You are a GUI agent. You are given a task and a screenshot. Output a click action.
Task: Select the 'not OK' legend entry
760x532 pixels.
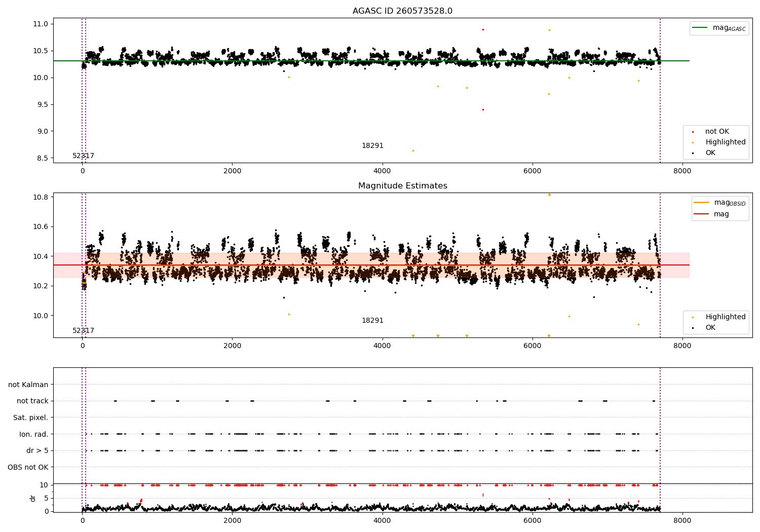tap(717, 132)
